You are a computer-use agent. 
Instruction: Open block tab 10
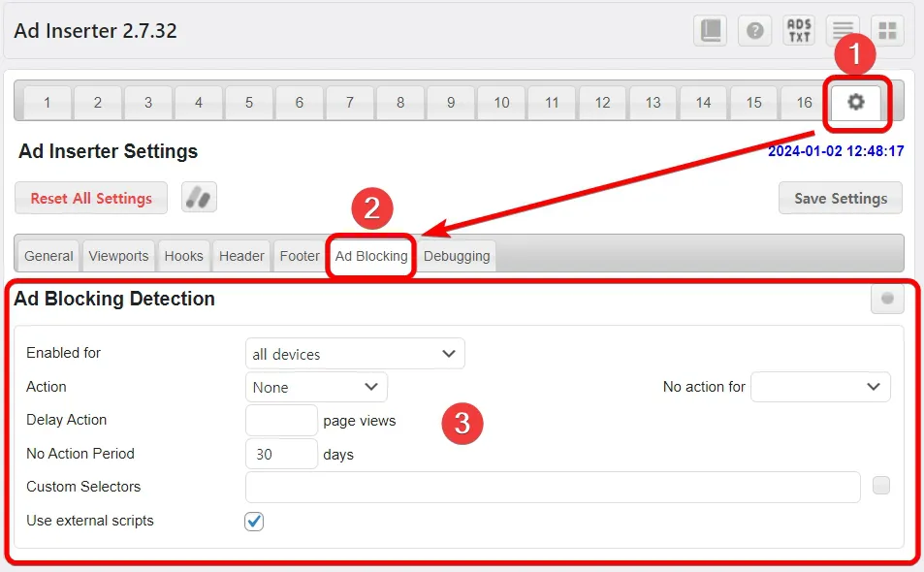coord(501,103)
